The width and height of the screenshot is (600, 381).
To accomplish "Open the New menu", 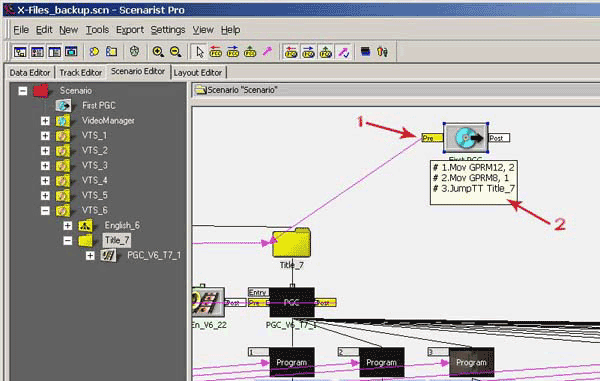I will coord(68,30).
